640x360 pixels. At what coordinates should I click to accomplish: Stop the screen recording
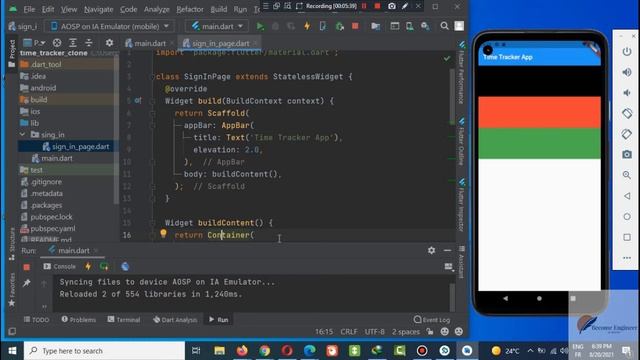click(377, 6)
